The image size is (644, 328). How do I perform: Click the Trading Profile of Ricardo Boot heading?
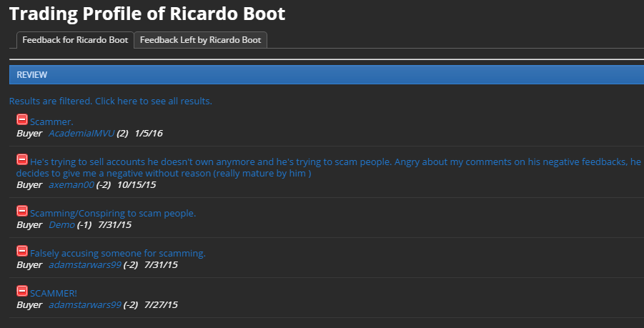click(147, 14)
